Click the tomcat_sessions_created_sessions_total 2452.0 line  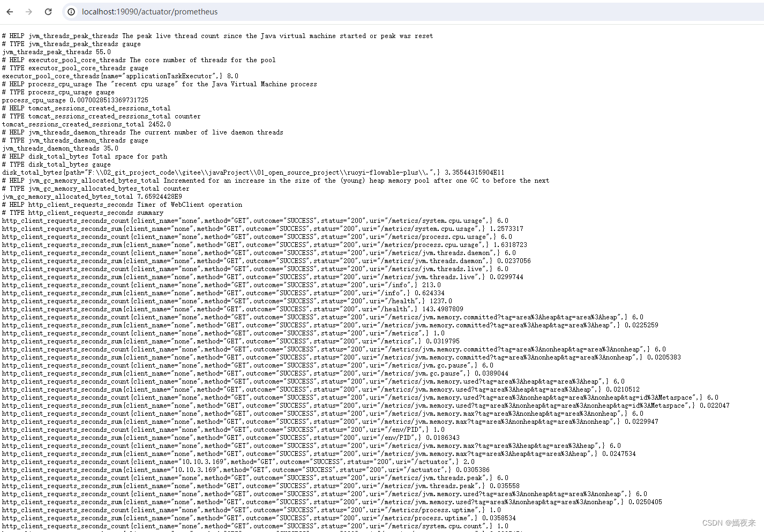coord(86,124)
